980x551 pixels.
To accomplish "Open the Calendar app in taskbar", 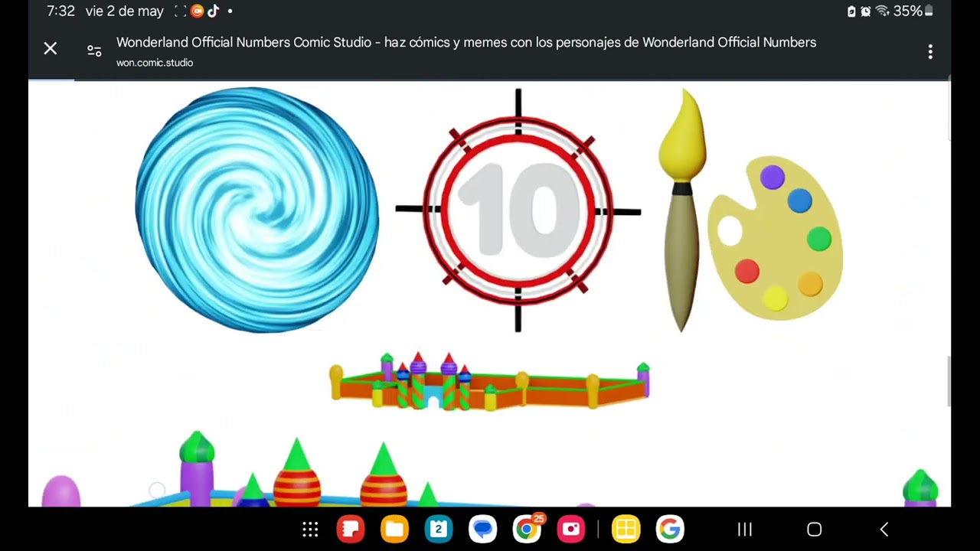I will (x=439, y=529).
